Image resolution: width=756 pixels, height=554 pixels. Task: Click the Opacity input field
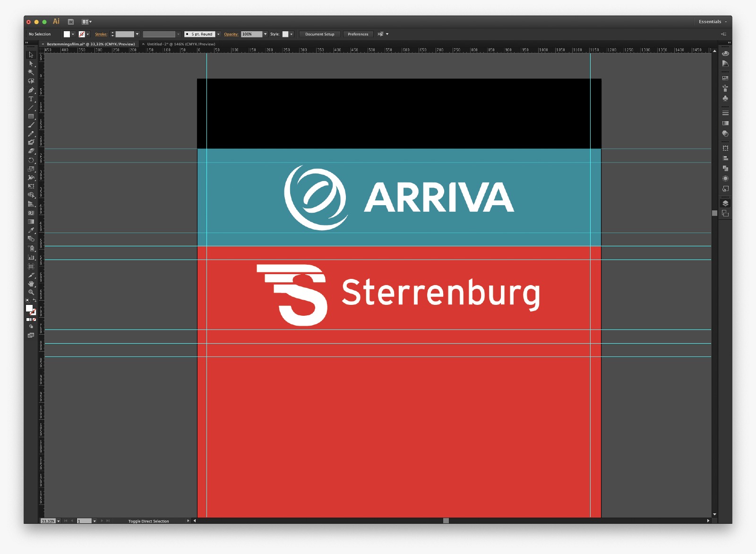(x=251, y=34)
